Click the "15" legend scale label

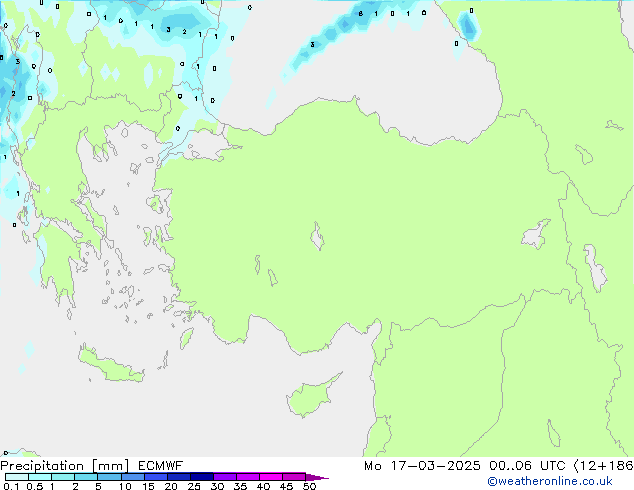point(148,486)
